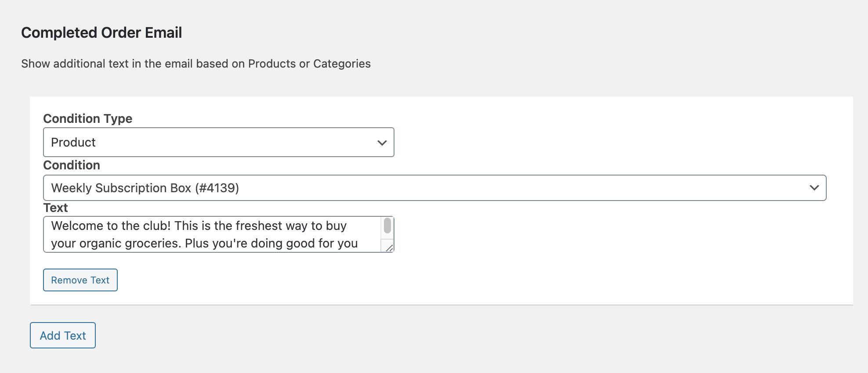Click the scrollbar track below the thumb
The width and height of the screenshot is (868, 373).
coord(387,237)
